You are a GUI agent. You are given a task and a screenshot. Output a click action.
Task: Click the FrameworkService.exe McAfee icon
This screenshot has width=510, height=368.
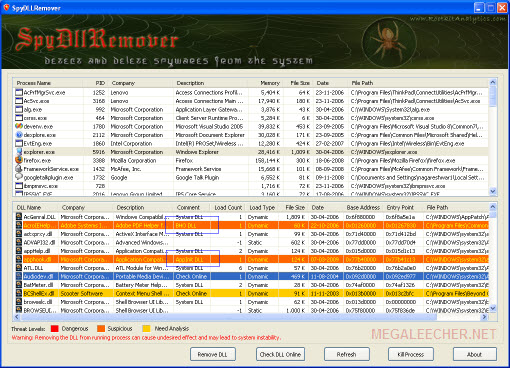(19, 169)
